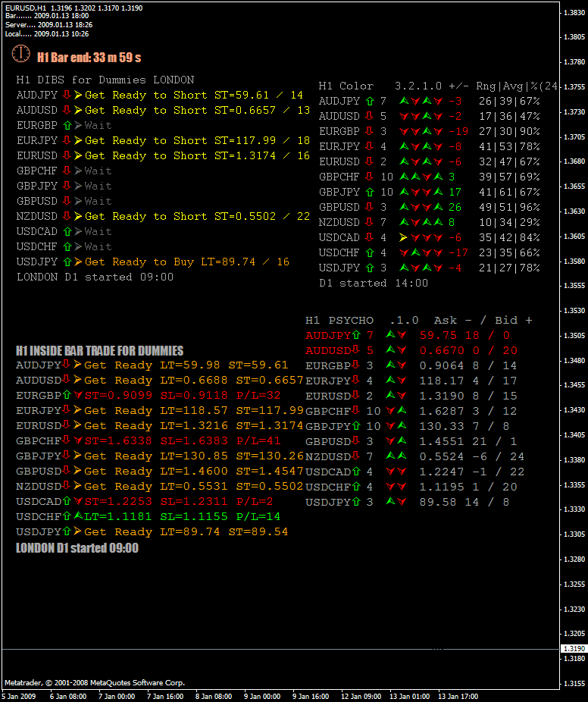
Task: Click 'LT=1.1181 SL=1.1155 P/L=14' in USDCHF row
Action: 182,516
